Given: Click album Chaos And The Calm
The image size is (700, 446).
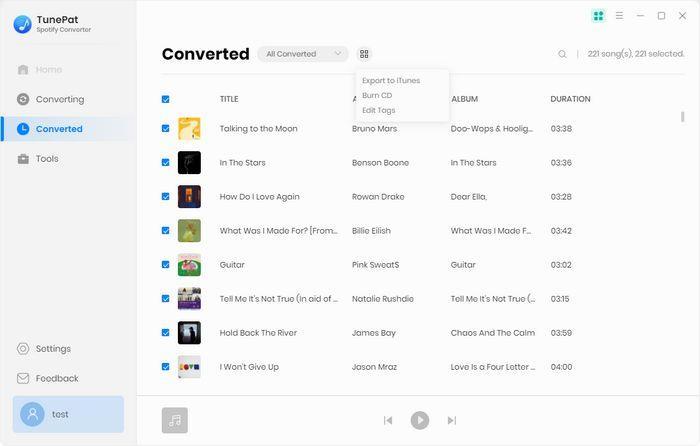Looking at the screenshot, I should coord(493,333).
